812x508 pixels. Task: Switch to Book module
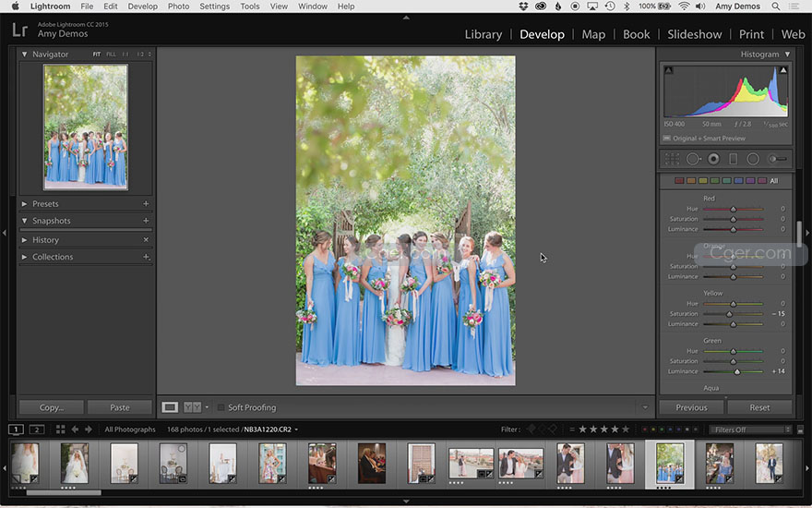[636, 34]
